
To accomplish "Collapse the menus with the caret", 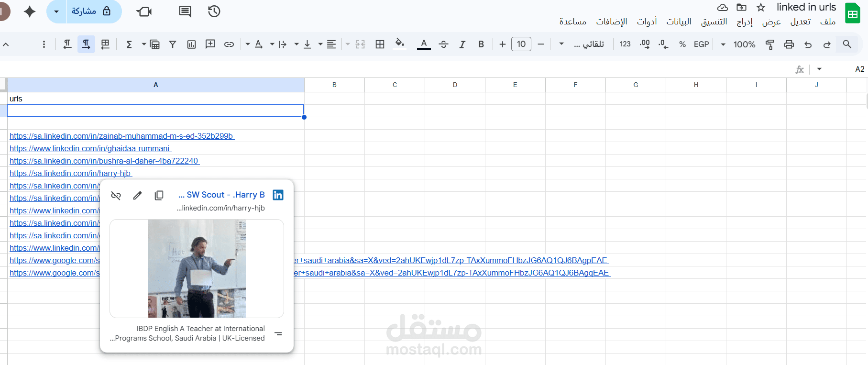I will (x=6, y=44).
